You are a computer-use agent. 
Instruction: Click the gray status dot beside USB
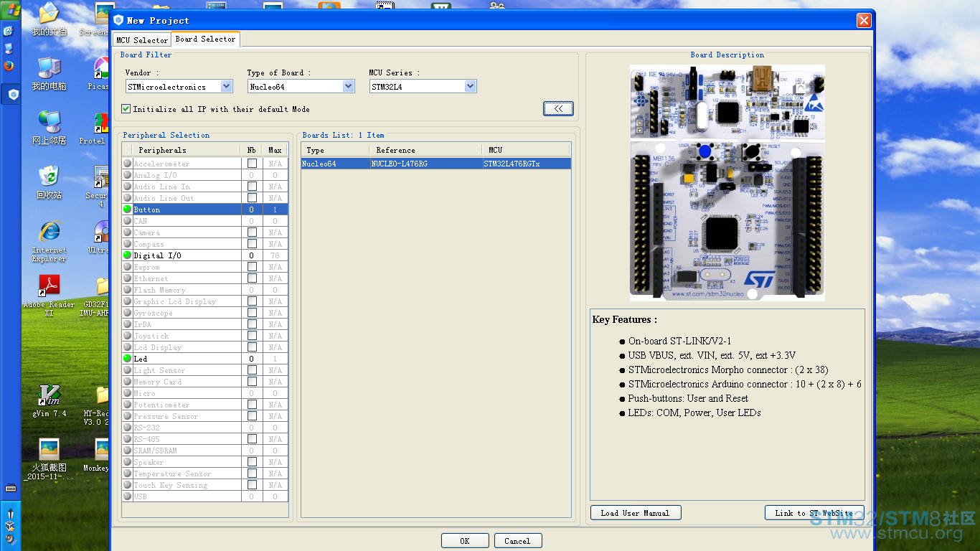[x=127, y=496]
